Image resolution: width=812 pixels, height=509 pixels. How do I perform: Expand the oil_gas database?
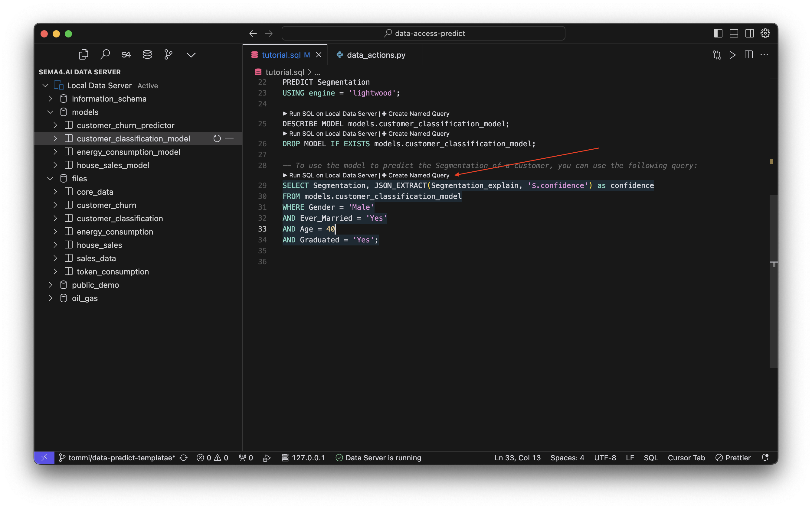(x=50, y=298)
